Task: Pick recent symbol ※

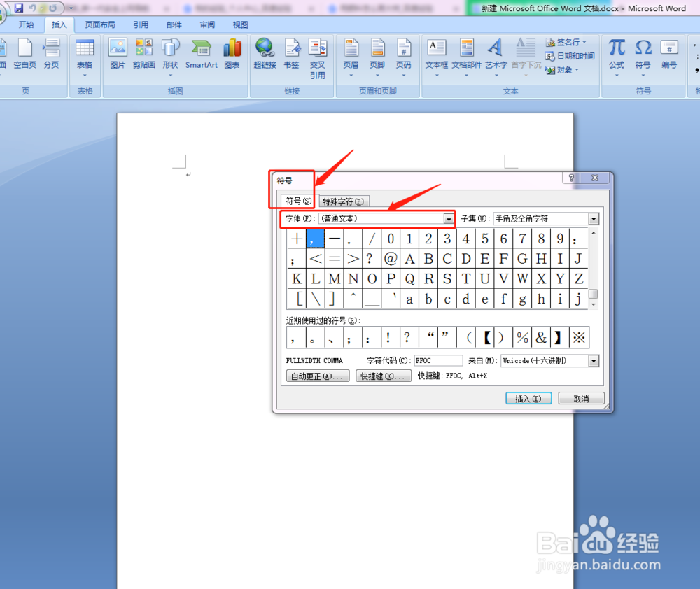Action: click(x=579, y=338)
